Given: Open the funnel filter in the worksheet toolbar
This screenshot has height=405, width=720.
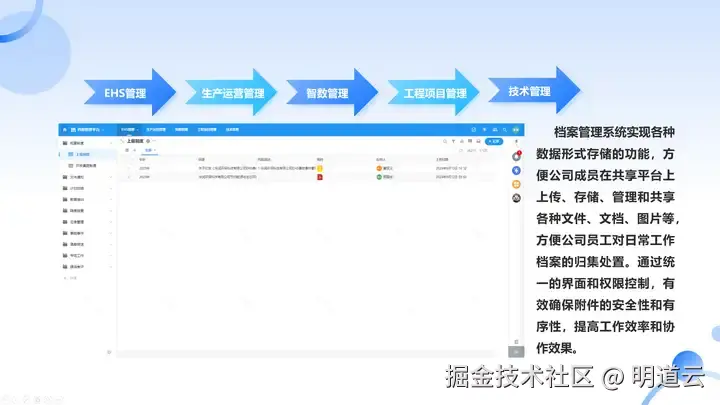Looking at the screenshot, I should (x=453, y=141).
